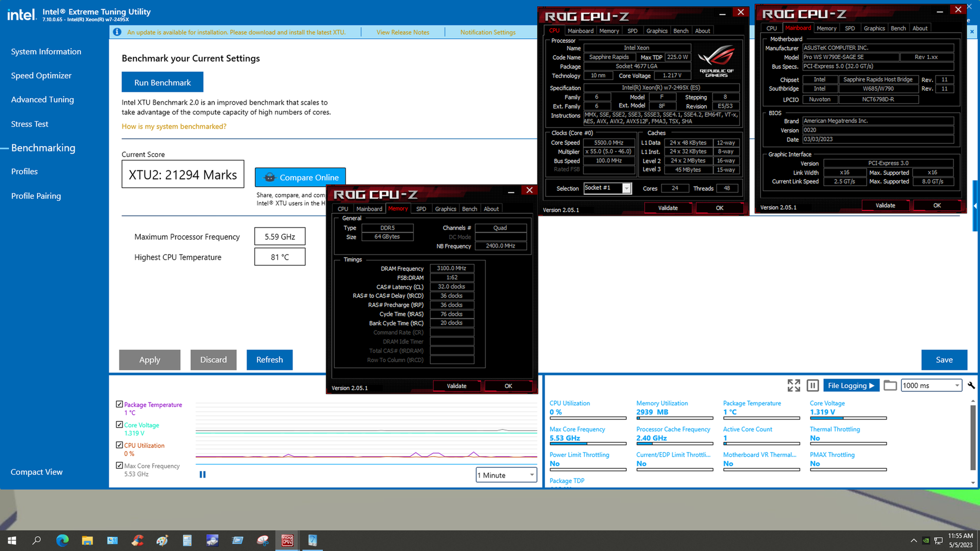The height and width of the screenshot is (551, 980).
Task: Click the Save button
Action: pos(944,360)
